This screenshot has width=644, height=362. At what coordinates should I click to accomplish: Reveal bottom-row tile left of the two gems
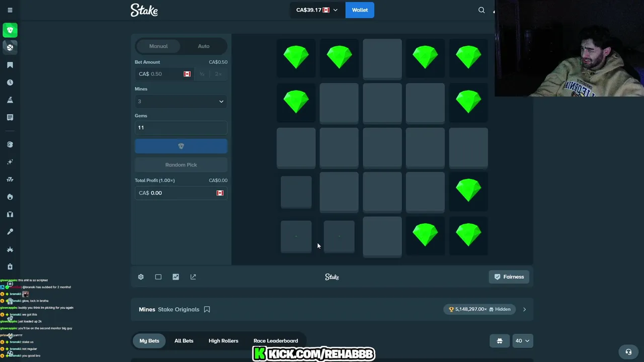(x=382, y=237)
